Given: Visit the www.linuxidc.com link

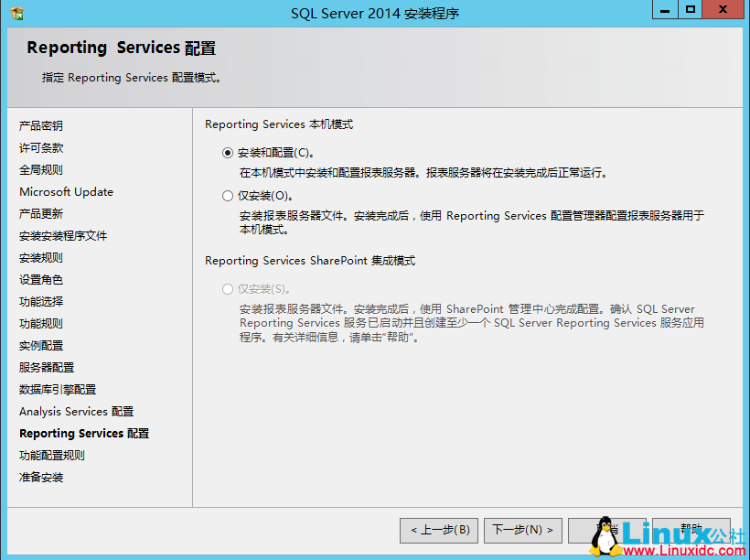Looking at the screenshot, I should (x=685, y=550).
